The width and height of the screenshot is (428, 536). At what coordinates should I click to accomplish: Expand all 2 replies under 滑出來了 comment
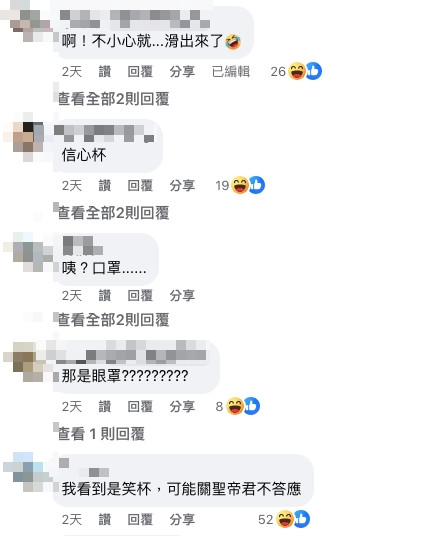tap(114, 99)
